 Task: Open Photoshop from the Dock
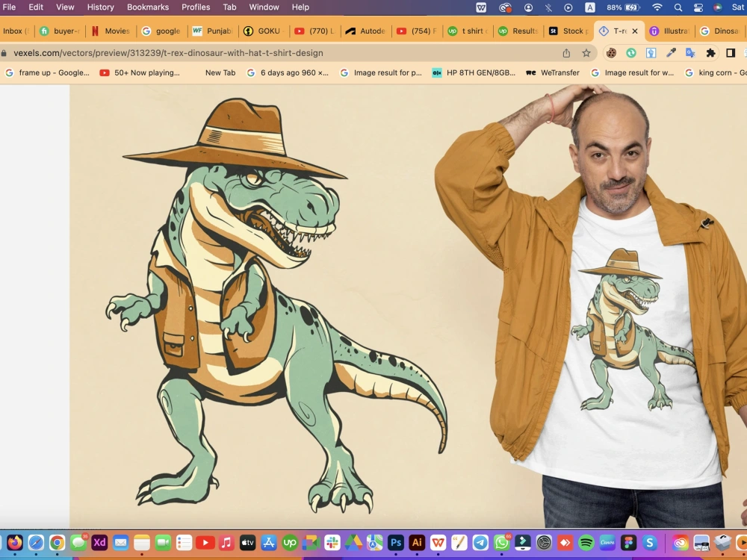point(395,542)
